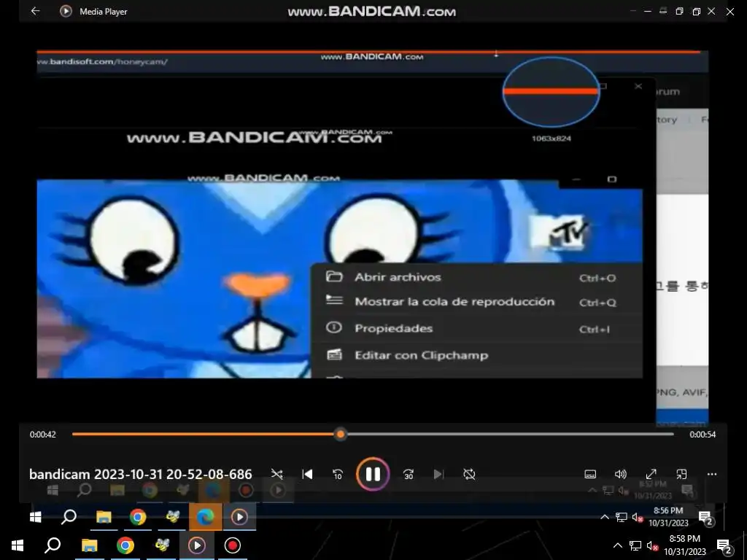Pause playback with the center pause button
The width and height of the screenshot is (747, 560).
pyautogui.click(x=373, y=474)
